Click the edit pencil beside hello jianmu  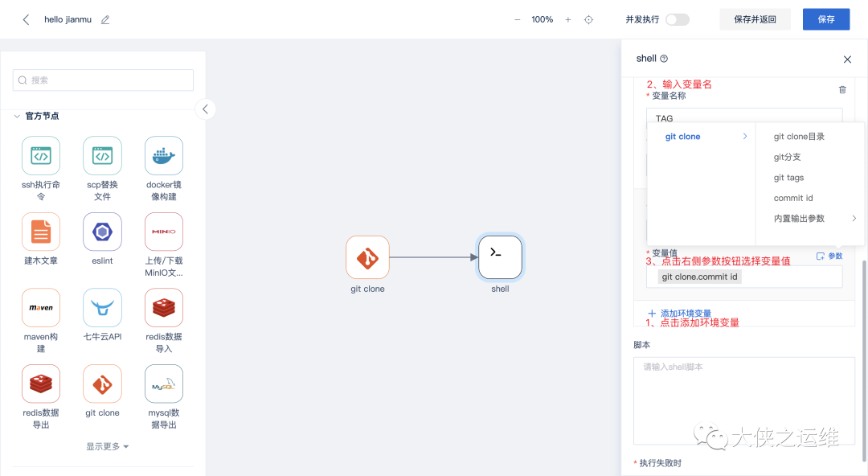point(105,20)
